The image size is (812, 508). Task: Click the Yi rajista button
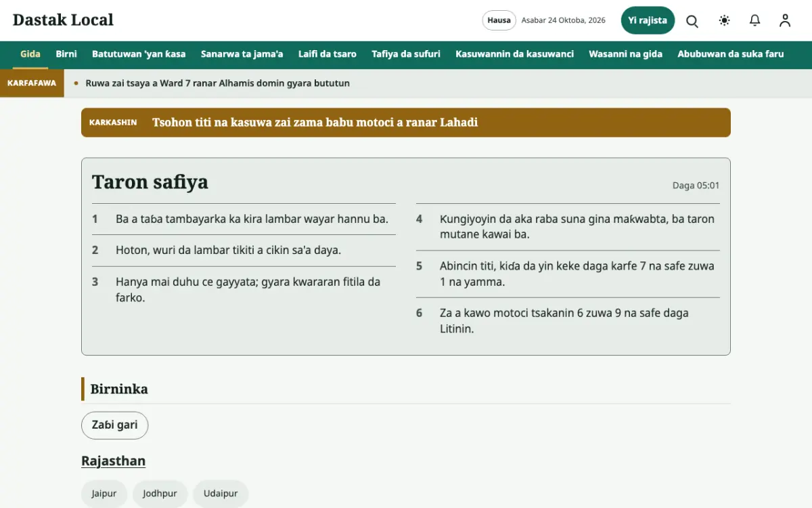(x=648, y=20)
